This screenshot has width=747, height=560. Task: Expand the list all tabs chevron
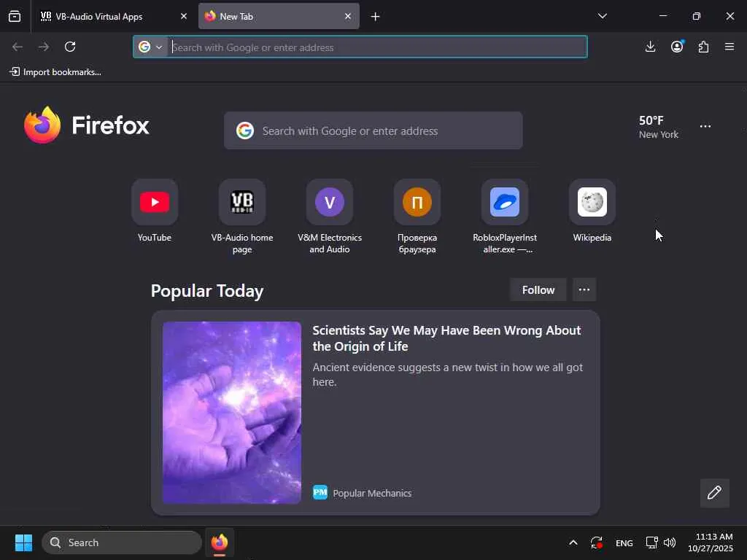click(602, 16)
